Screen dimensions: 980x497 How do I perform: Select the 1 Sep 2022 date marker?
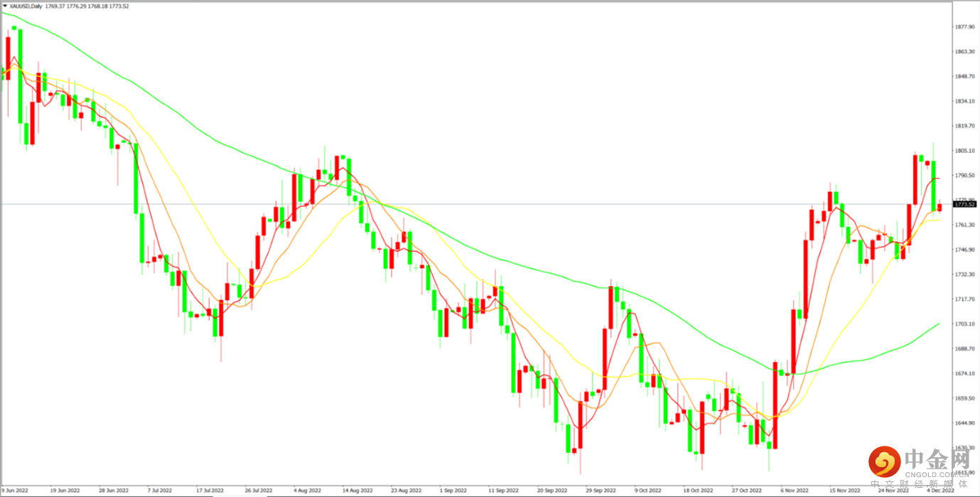(453, 491)
